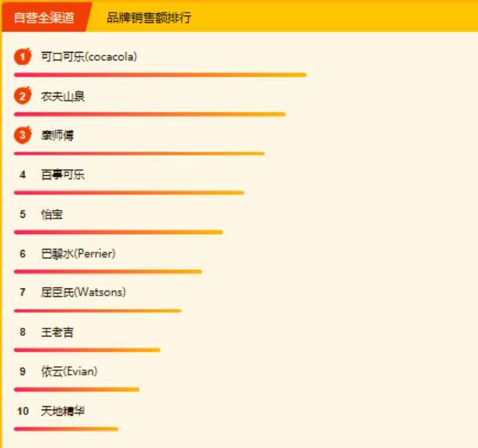Click the rank 1 flame badge
This screenshot has height=448, width=478.
(x=23, y=57)
